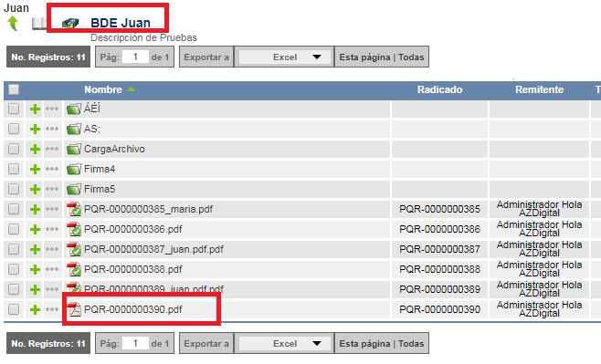Click green plus icon in Firma5 row
Screen dimensions: 601x364
35,189
